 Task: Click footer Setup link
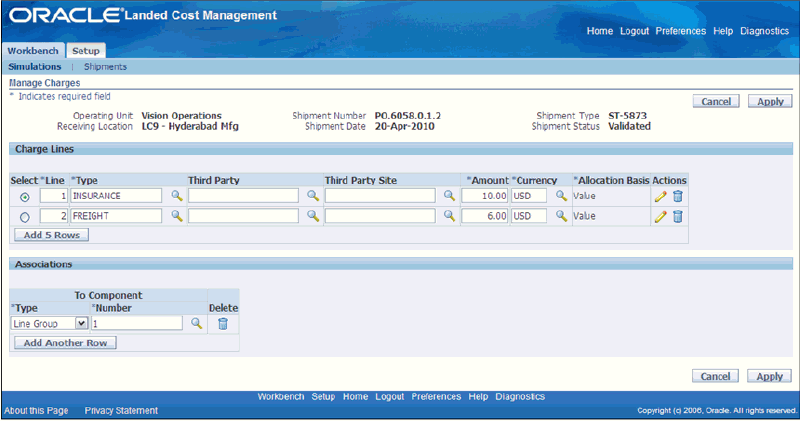coord(323,397)
